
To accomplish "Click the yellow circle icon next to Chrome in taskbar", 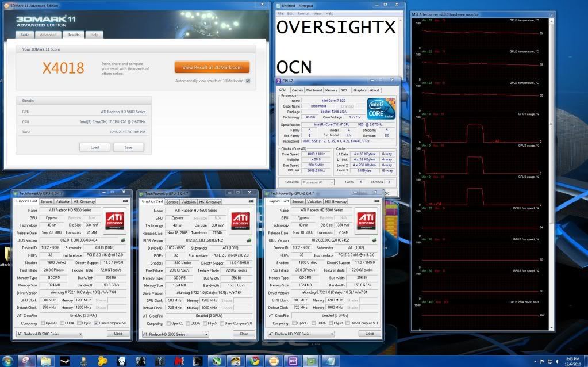I will (274, 361).
